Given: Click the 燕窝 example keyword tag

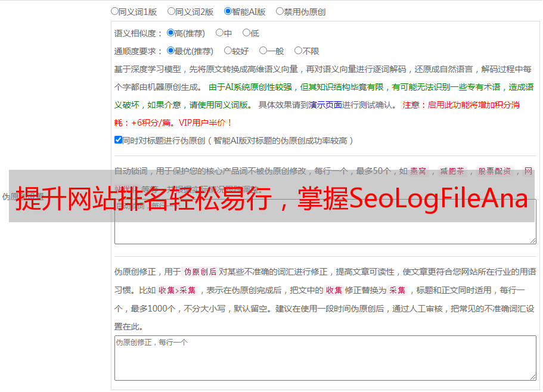Looking at the screenshot, I should coord(418,171).
